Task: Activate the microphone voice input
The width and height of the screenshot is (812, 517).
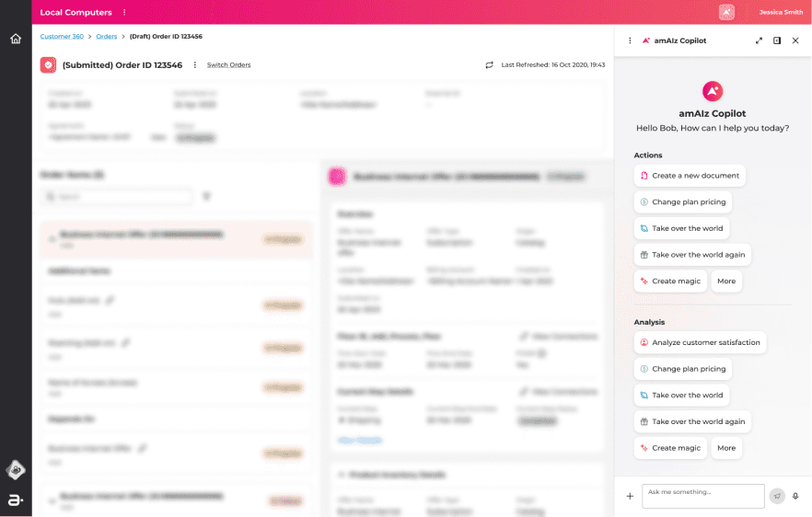Action: [795, 496]
